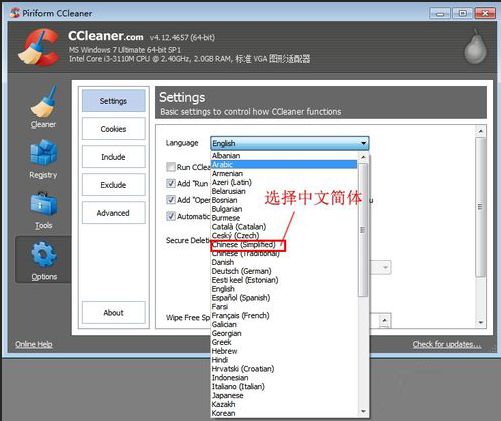This screenshot has width=501, height=421.
Task: Switch to the Cookies tab
Action: [x=114, y=129]
